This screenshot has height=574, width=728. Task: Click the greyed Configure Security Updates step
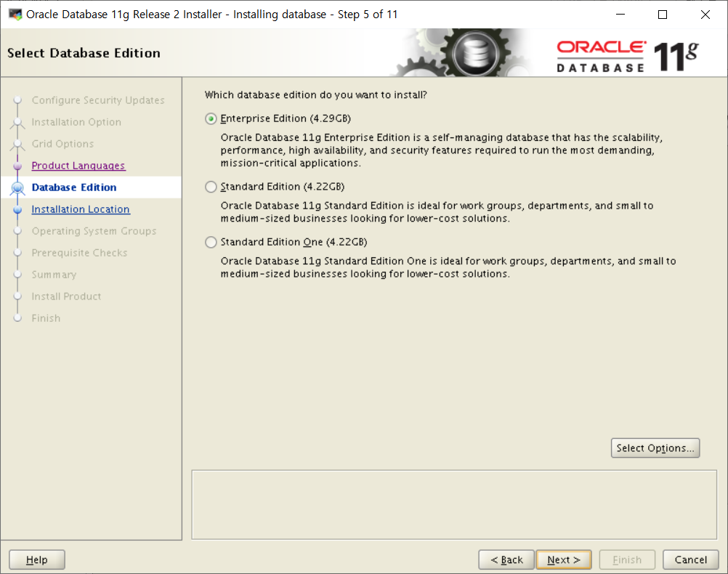point(98,100)
